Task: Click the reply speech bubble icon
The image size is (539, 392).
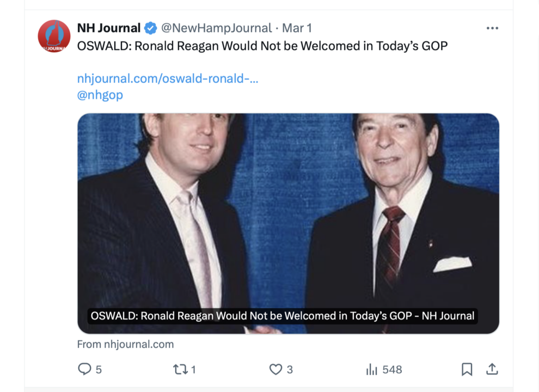Action: [x=84, y=369]
